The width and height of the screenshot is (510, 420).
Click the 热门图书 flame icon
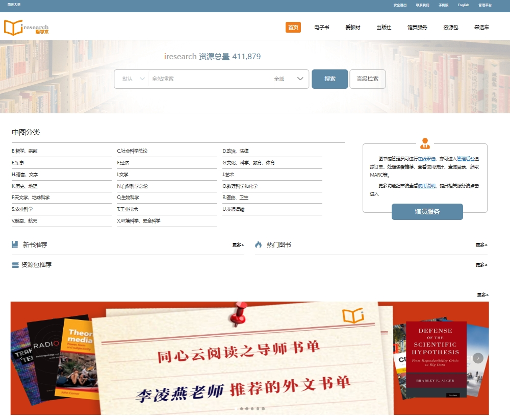[x=258, y=244]
